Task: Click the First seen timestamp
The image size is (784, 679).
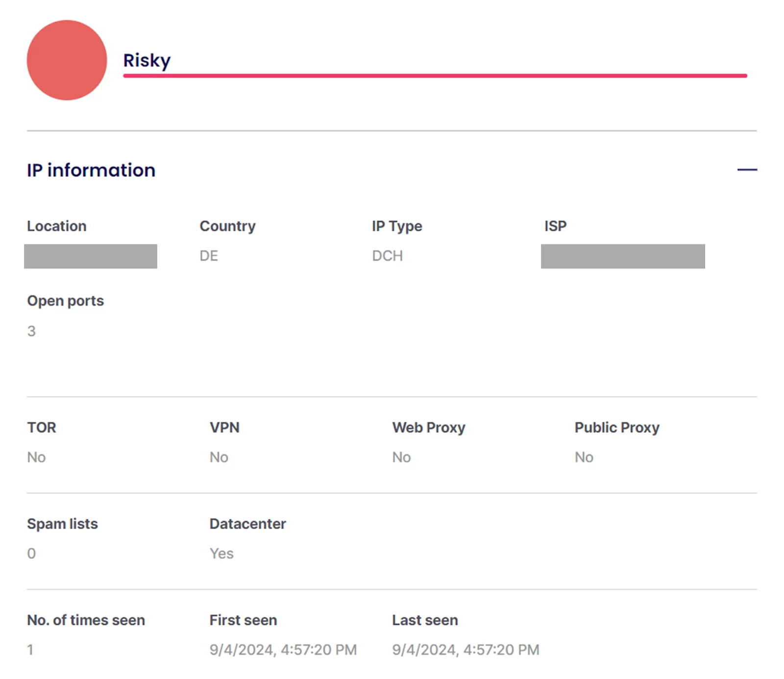Action: (283, 649)
